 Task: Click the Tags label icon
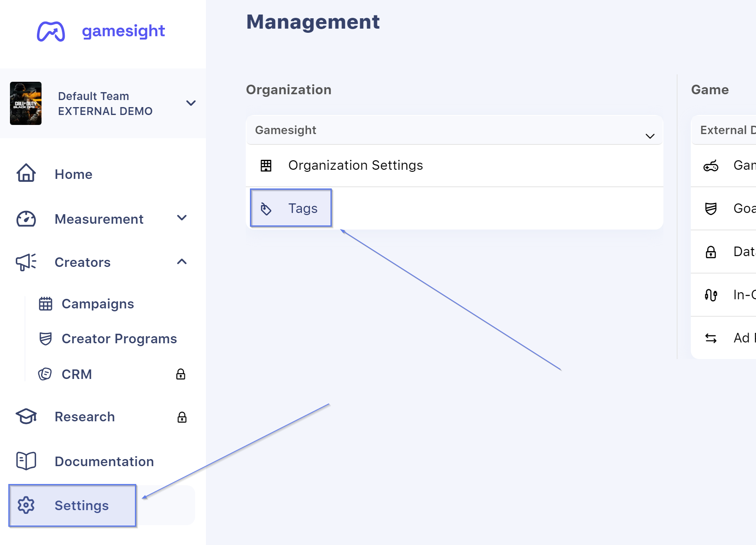point(266,209)
